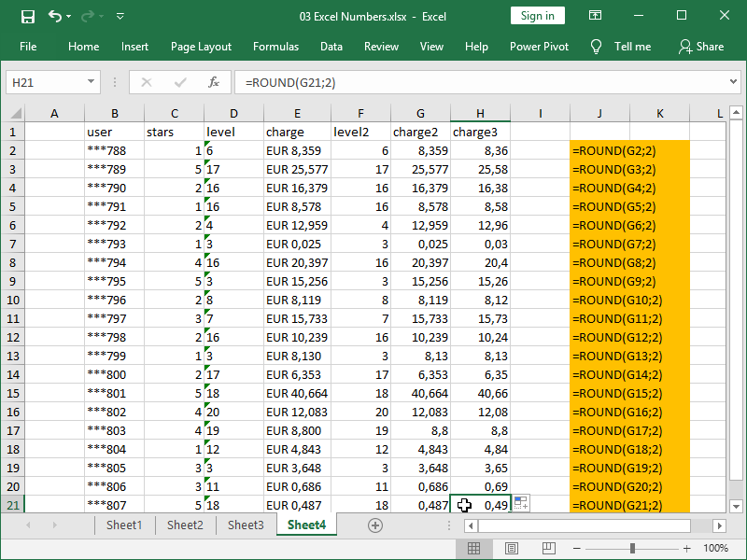Expand the formula bar chevron

(x=733, y=82)
